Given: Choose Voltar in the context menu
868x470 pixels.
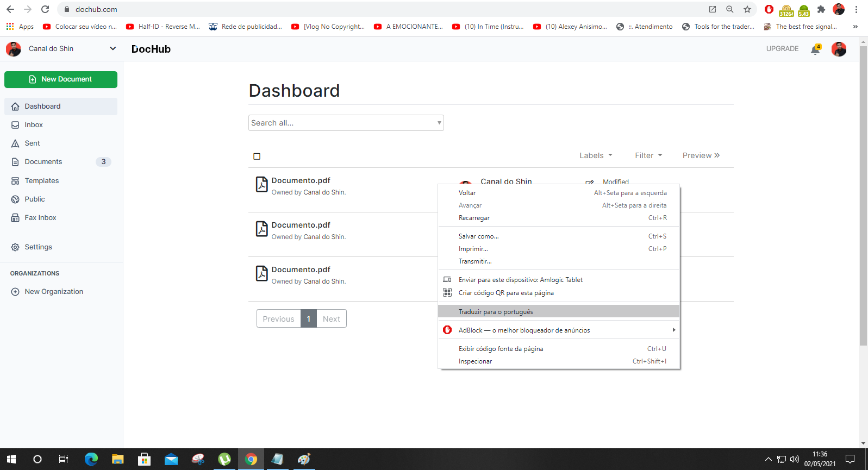Looking at the screenshot, I should click(x=559, y=193).
